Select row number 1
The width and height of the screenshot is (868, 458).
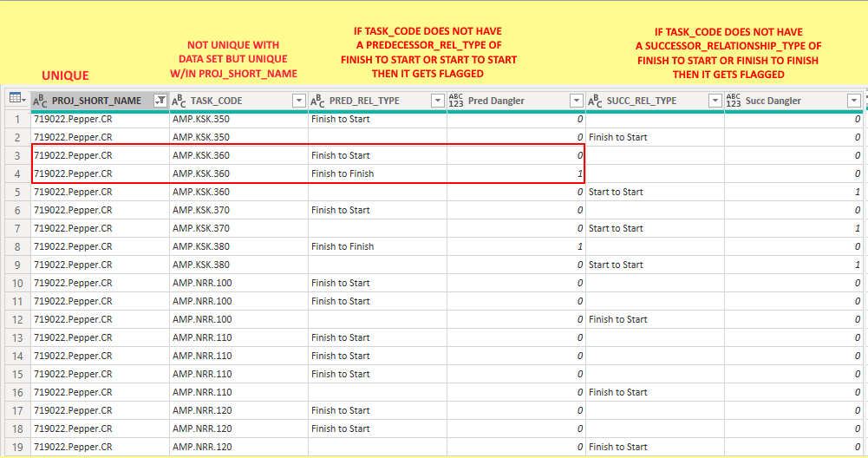17,119
